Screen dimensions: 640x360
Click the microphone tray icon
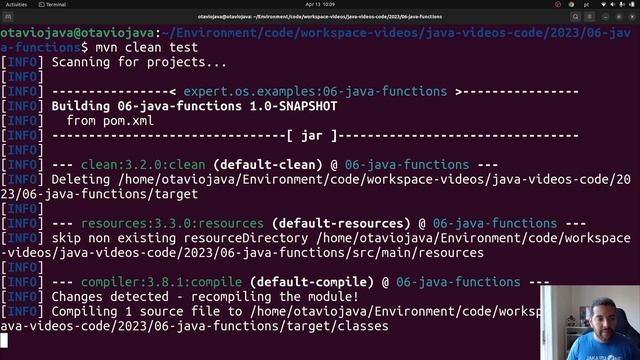point(622,4)
